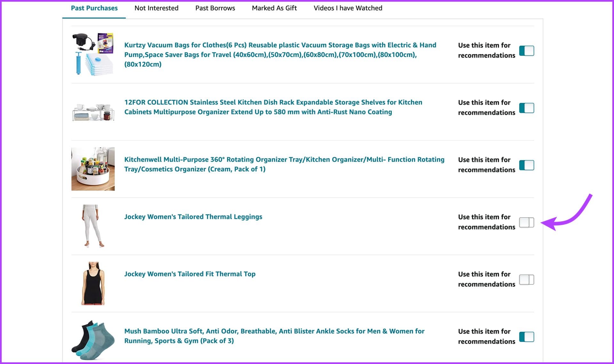Open Jockey Women's Tailored Thermal Leggings link
This screenshot has height=364, width=614.
pos(193,217)
